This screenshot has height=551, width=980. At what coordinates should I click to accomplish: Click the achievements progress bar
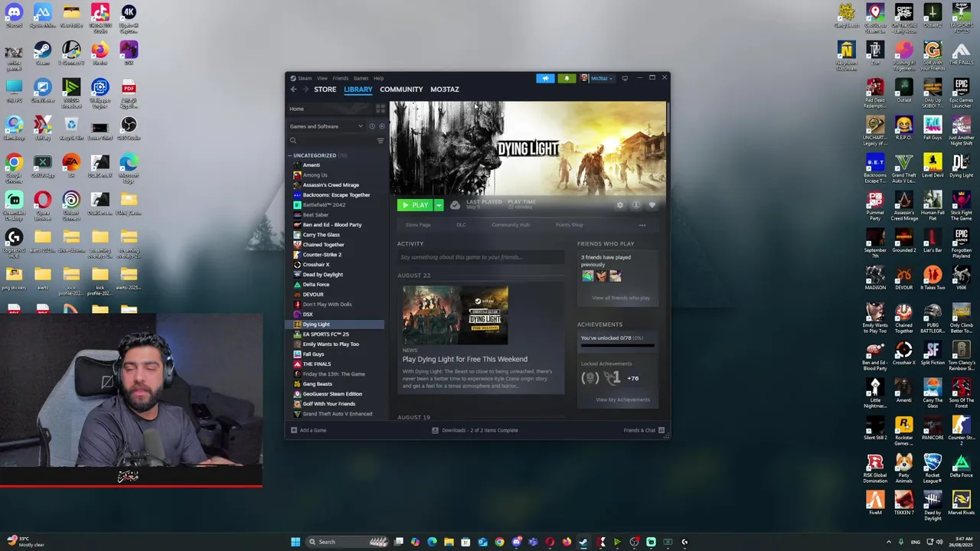pos(617,346)
